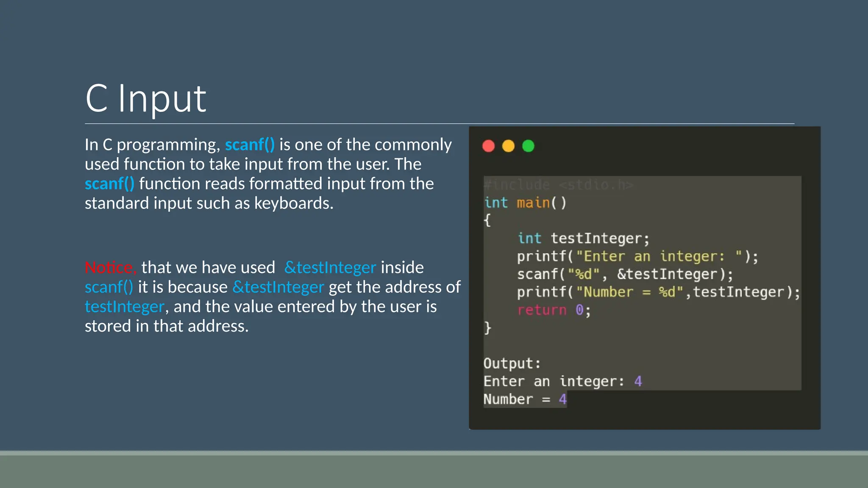
Task: Click 'int main()' code line
Action: click(525, 203)
